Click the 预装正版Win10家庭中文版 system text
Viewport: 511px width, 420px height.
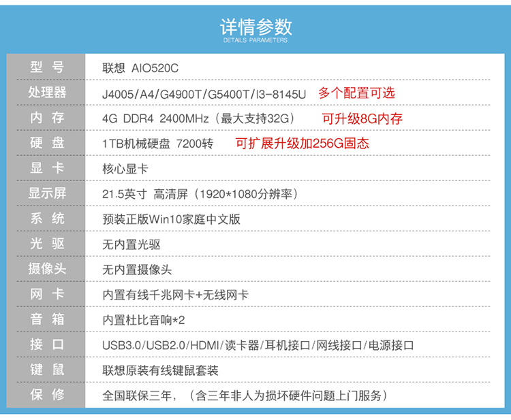click(171, 219)
